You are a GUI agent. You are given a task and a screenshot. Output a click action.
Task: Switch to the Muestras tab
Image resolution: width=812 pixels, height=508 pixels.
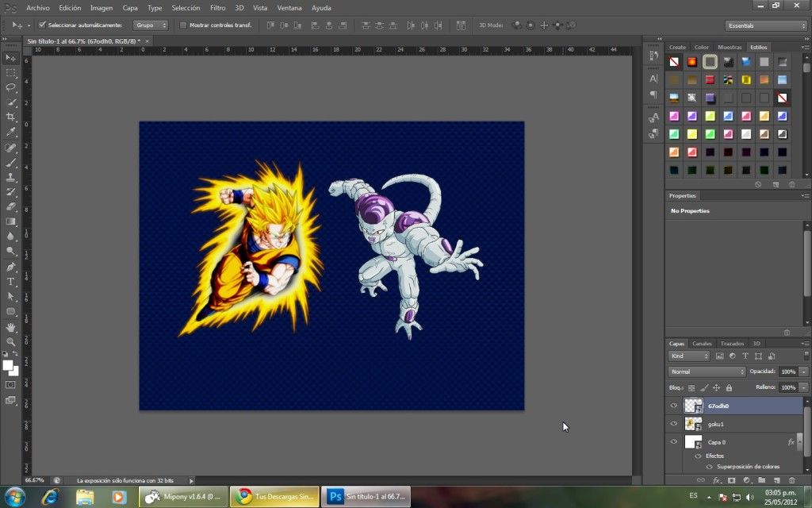click(730, 47)
